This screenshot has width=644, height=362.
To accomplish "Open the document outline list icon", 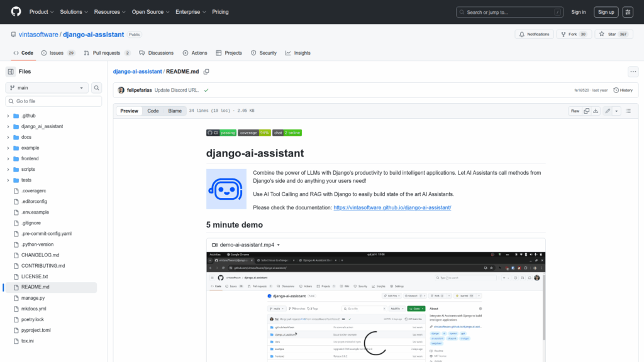I will (628, 111).
